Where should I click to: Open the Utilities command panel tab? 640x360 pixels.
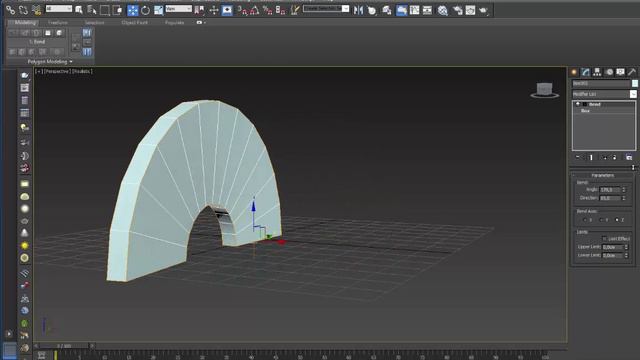632,72
